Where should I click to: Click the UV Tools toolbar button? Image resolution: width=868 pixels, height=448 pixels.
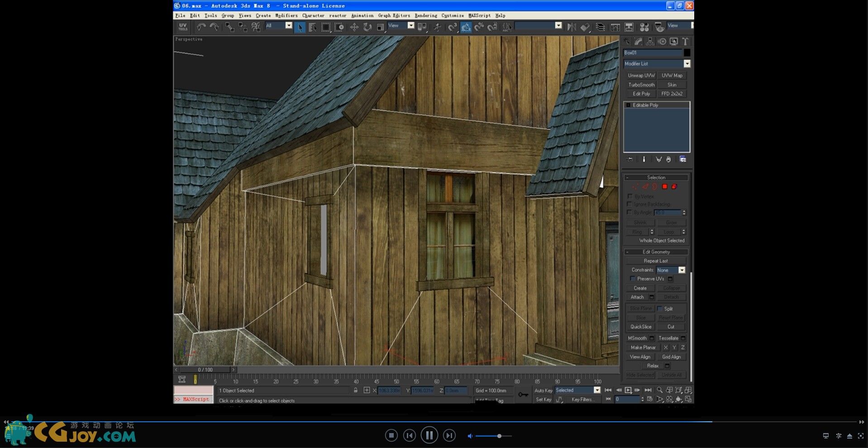click(183, 27)
